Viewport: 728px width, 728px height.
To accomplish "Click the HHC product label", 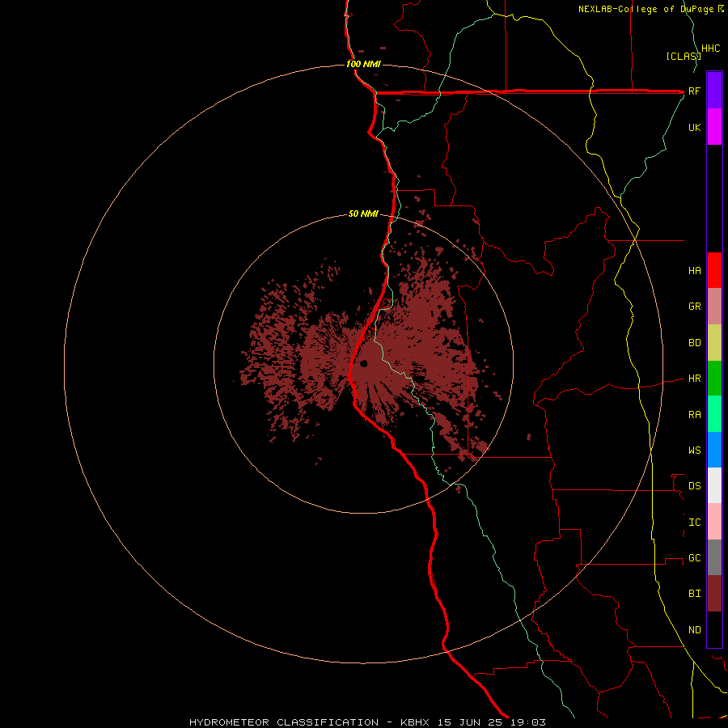I will click(710, 49).
